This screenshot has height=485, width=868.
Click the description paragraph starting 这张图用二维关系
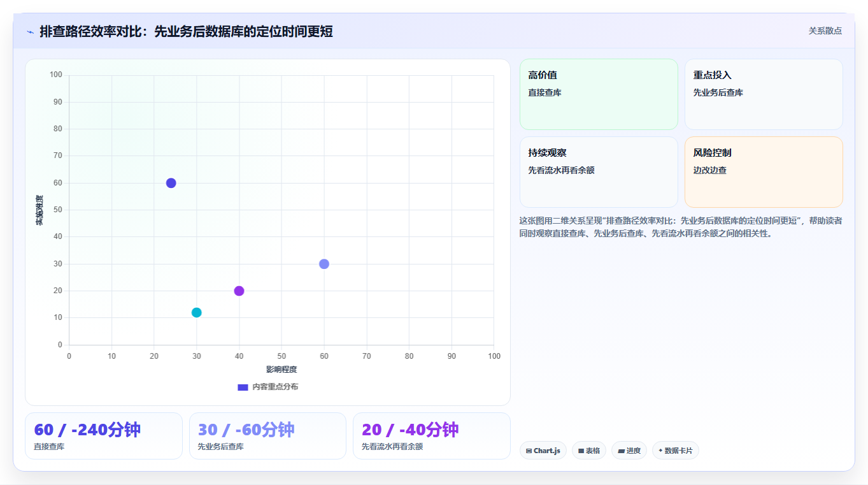[681, 227]
